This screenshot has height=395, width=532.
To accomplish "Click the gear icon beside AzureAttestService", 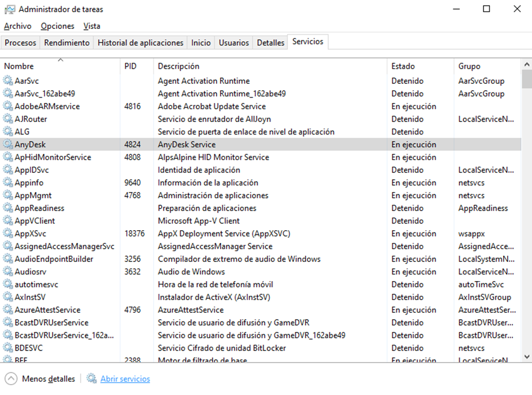I will coord(8,310).
